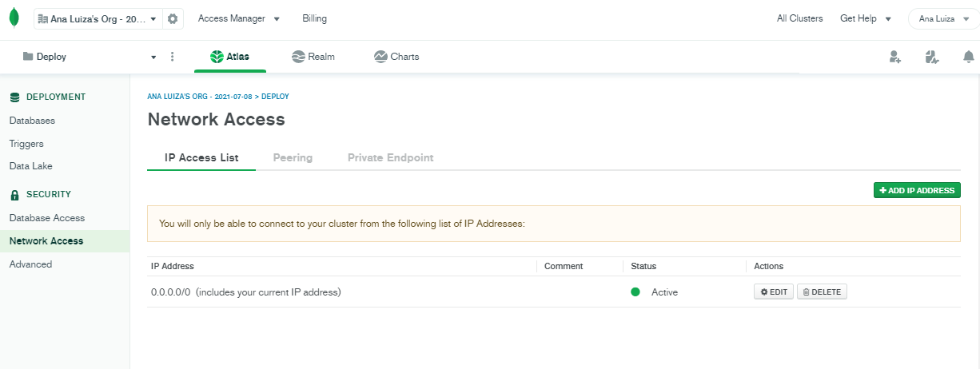Delete the 0.0.0.0/0 entry
The image size is (980, 369).
coord(822,292)
